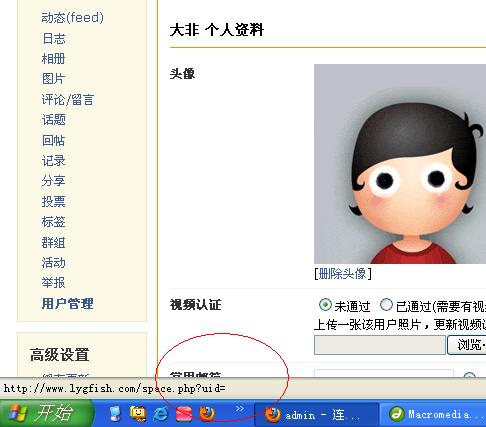Viewport: 486px width, 427px height.
Task: Expand quick launch overflow chevron
Action: click(239, 409)
